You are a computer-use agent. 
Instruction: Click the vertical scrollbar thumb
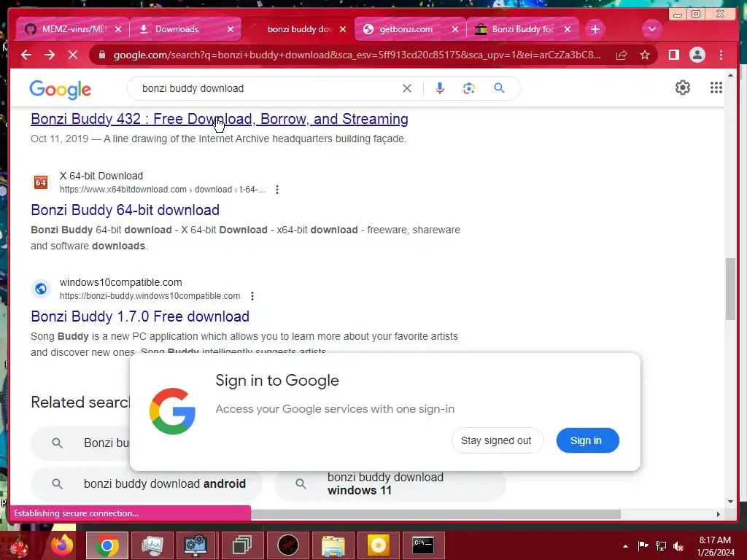point(730,289)
